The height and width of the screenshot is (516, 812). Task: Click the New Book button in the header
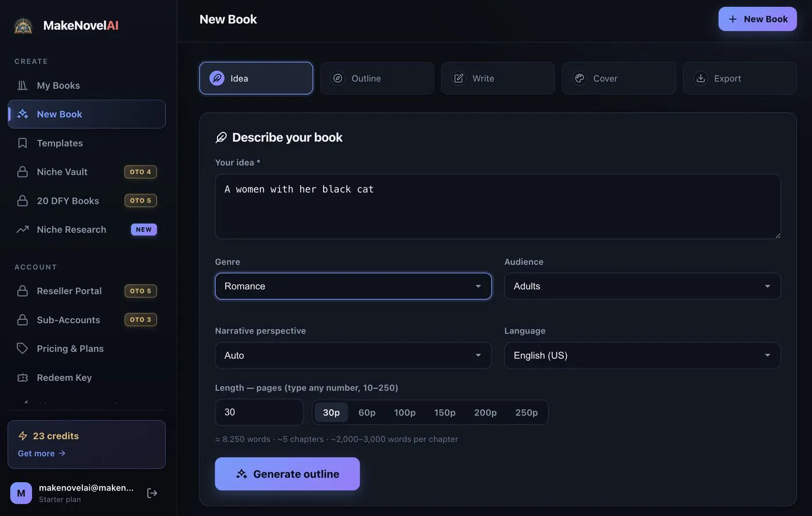(x=757, y=19)
